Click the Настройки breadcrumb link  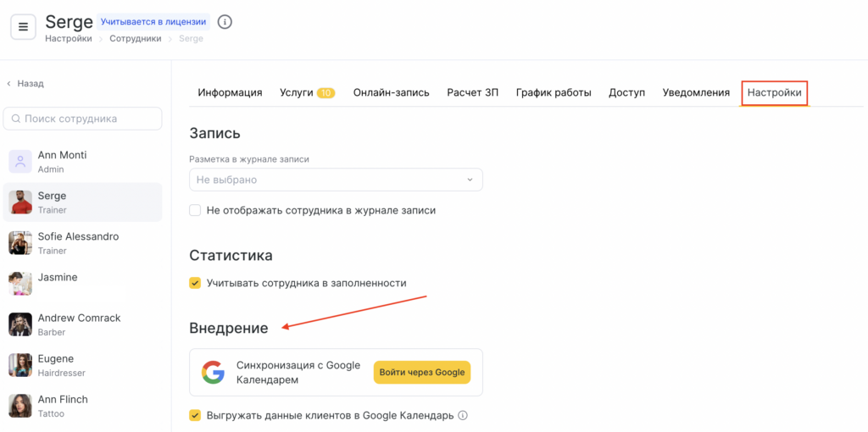pos(69,39)
